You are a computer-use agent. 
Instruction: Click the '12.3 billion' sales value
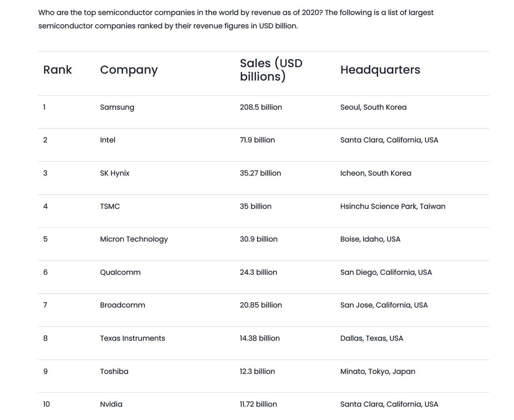257,371
